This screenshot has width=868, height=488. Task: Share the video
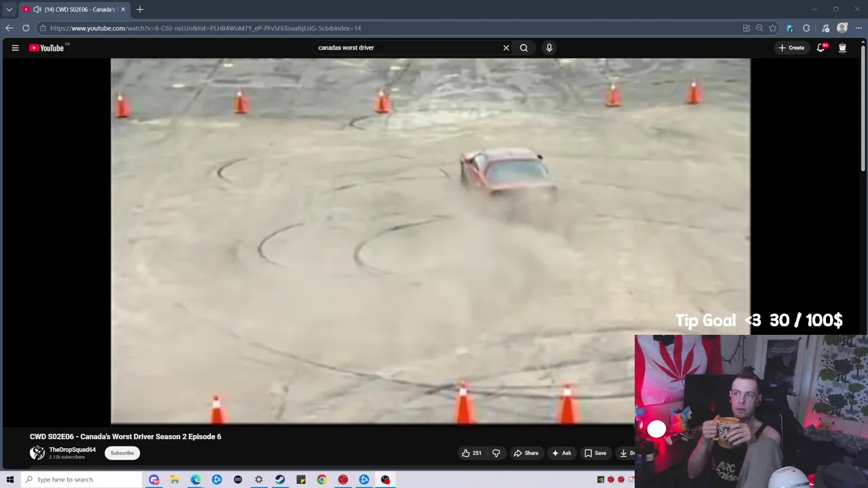(x=526, y=453)
